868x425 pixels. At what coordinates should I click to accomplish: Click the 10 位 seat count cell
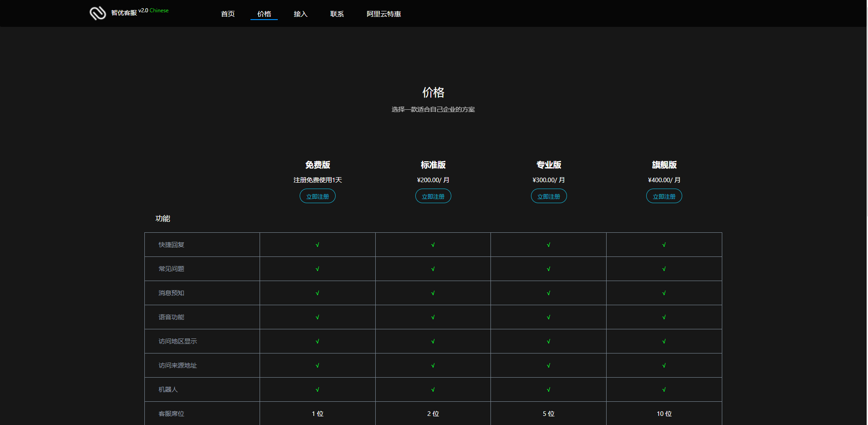[x=664, y=414]
